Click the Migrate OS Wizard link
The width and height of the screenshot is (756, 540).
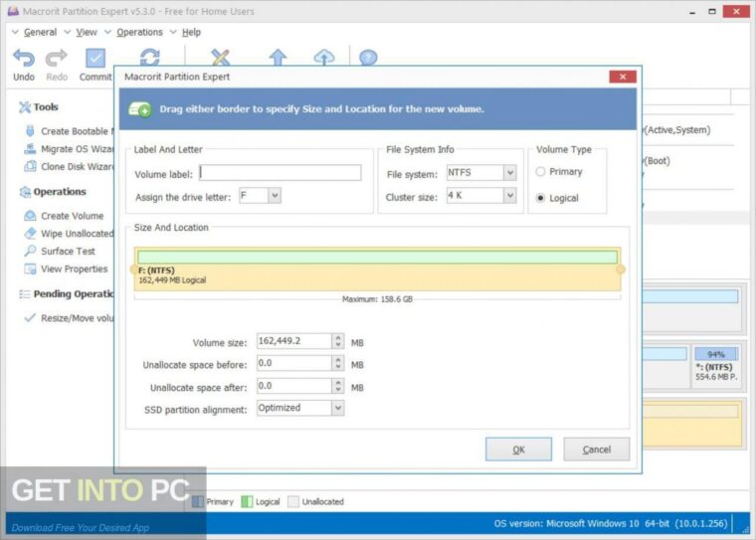[78, 149]
